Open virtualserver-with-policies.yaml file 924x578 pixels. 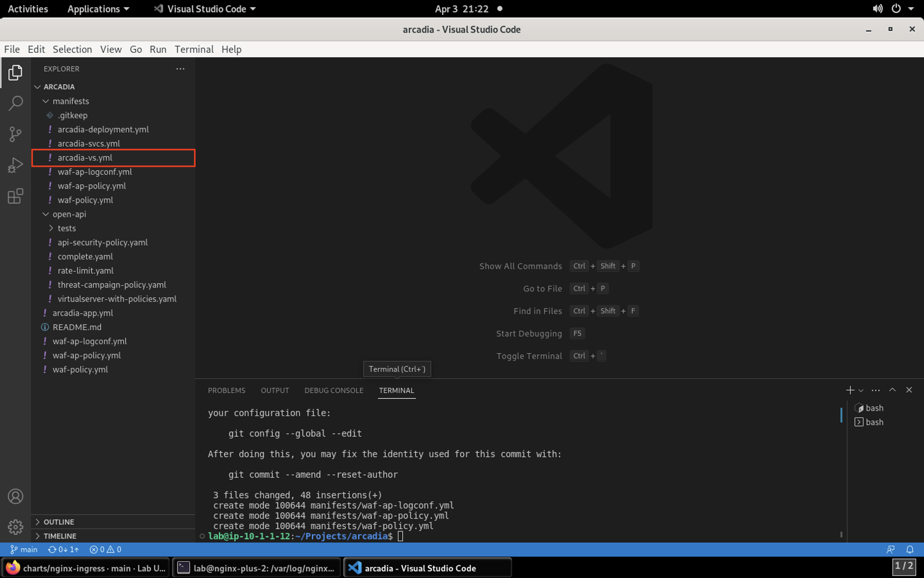[x=113, y=299]
